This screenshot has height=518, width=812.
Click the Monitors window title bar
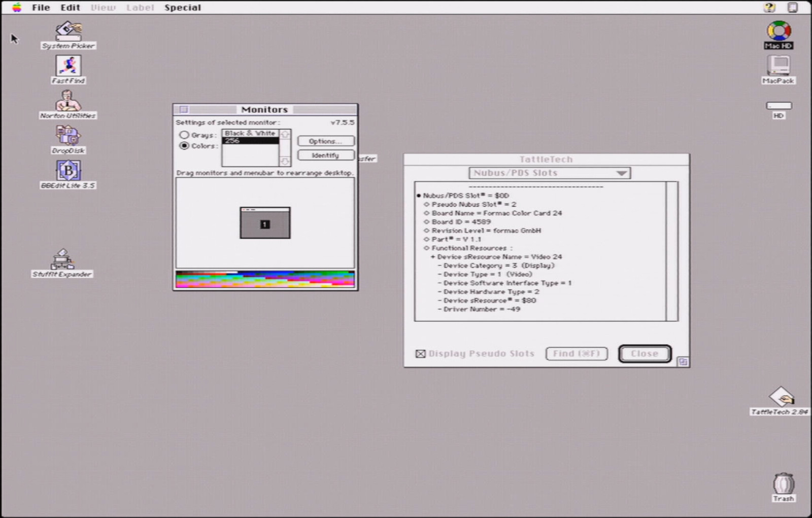click(x=265, y=110)
